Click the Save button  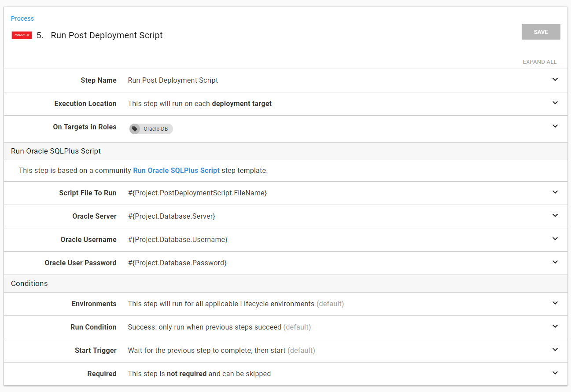pyautogui.click(x=541, y=32)
